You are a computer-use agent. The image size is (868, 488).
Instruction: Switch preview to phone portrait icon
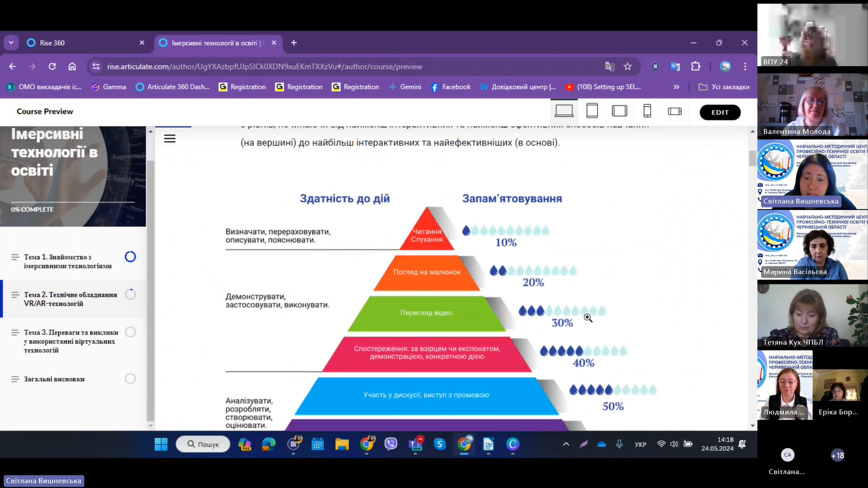point(647,111)
